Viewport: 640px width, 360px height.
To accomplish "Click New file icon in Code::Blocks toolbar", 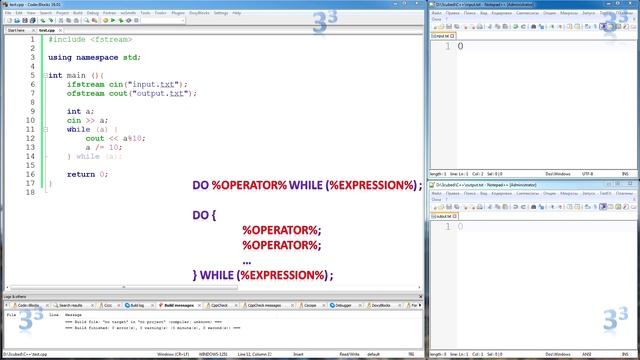I will (x=9, y=20).
